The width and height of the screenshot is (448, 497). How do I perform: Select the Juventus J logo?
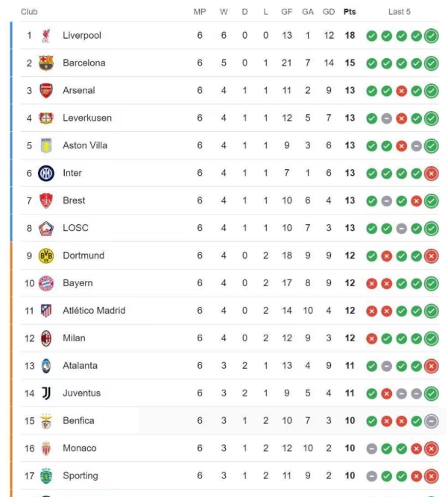(x=46, y=393)
